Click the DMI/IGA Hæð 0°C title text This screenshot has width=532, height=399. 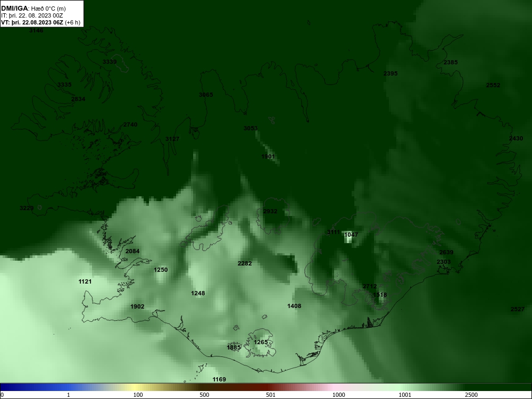tap(33, 9)
